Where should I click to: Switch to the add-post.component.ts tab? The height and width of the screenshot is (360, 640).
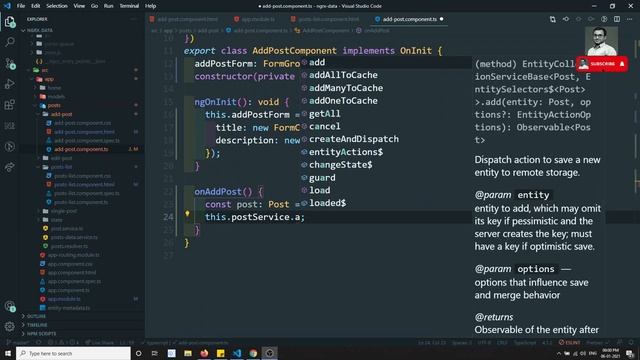coord(409,19)
